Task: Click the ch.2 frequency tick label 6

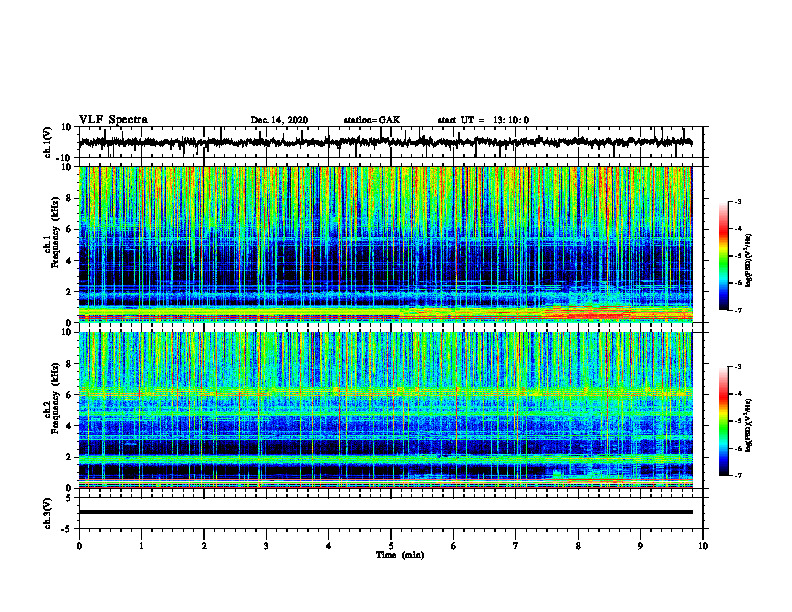Action: 69,395
